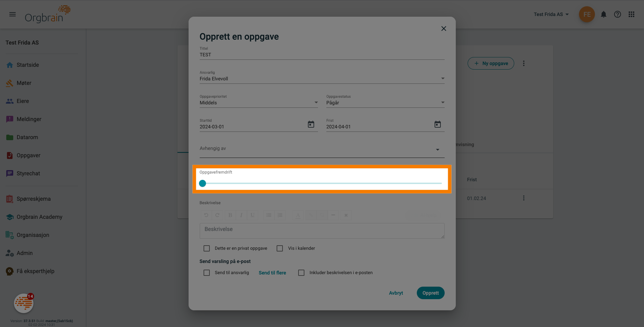Click the Ny oppgave button

[x=491, y=63]
